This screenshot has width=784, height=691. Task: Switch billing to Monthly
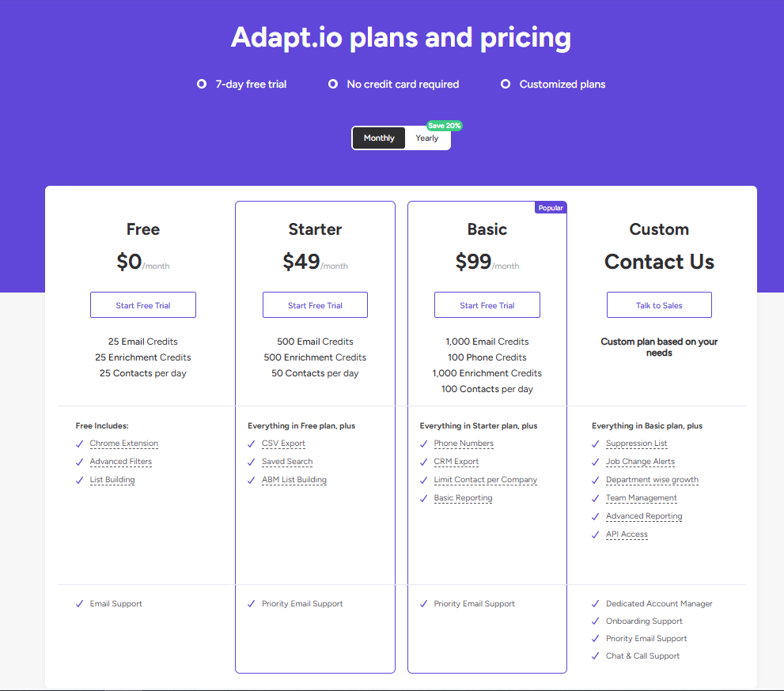[379, 138]
